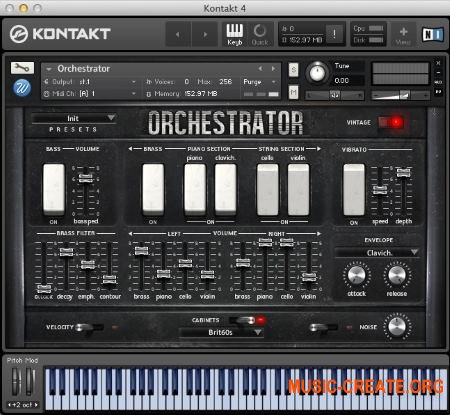Click the Noise level knob

click(397, 327)
